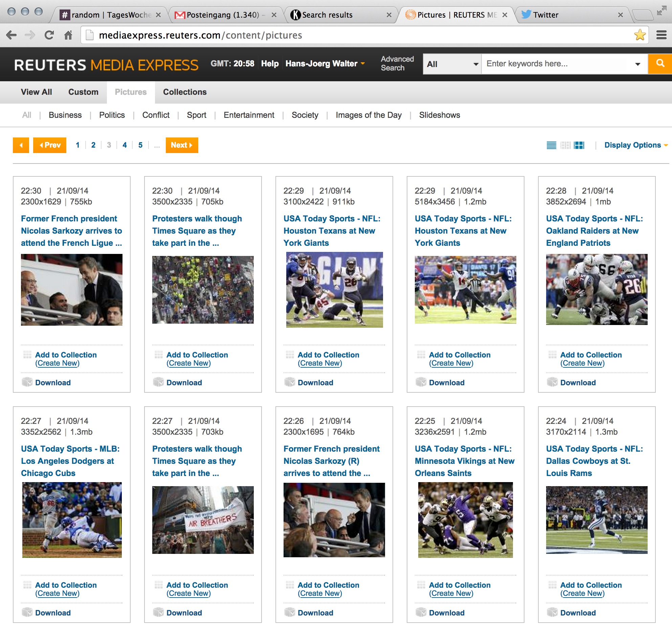Click the orange search magnifier button
Viewport: 672px width, 627px height.
(x=660, y=64)
